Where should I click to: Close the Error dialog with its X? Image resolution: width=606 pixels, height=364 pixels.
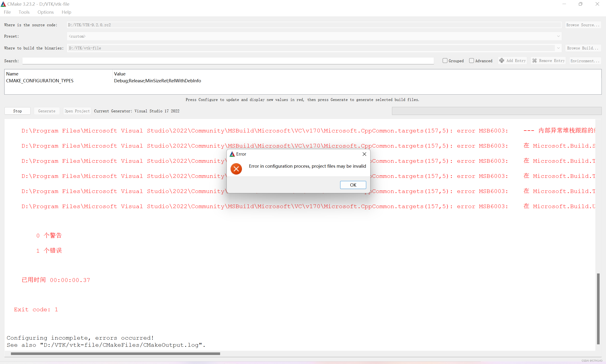[364, 154]
